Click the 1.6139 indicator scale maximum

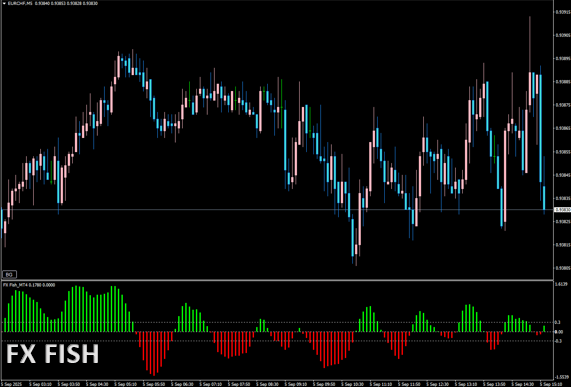pos(561,284)
